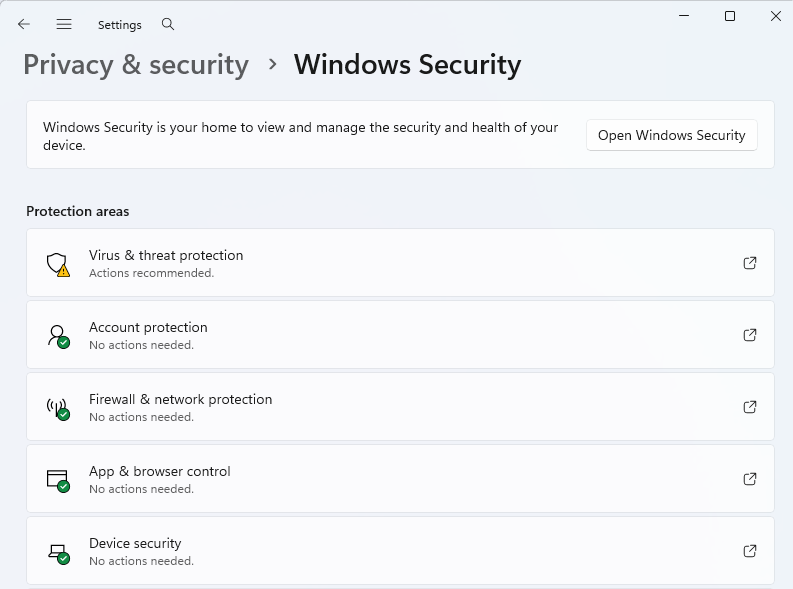Select the Account protection label
Screen dimensions: 793x589
148,327
